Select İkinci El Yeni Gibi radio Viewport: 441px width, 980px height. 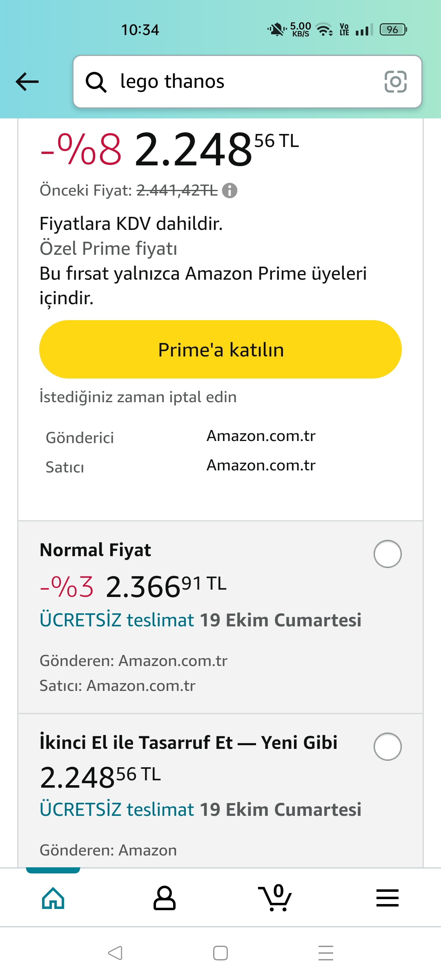click(387, 747)
